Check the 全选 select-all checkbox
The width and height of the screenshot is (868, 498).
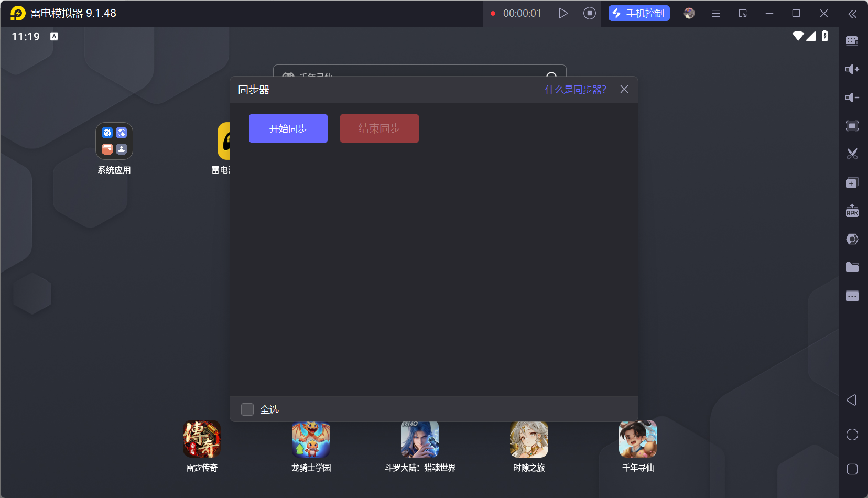(x=247, y=409)
